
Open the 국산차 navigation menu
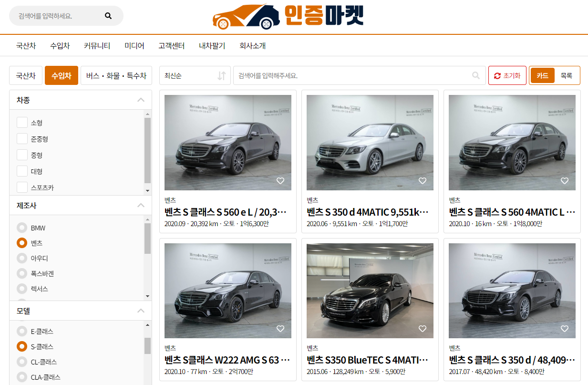[26, 46]
